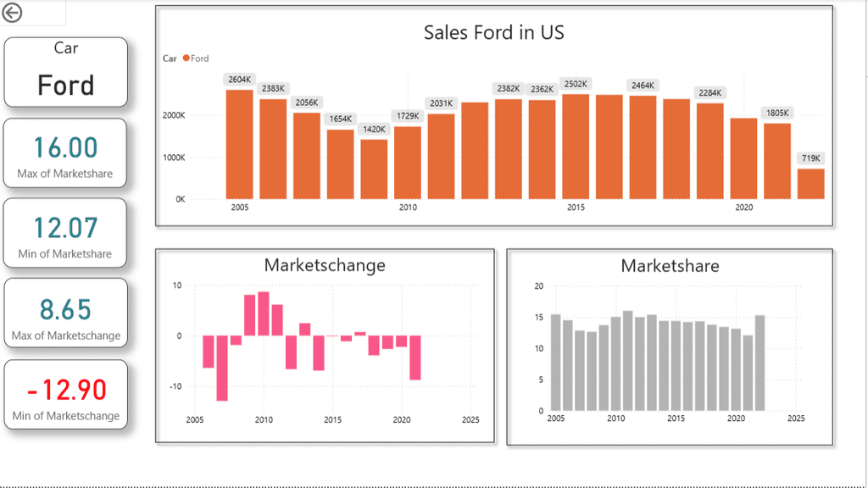The height and width of the screenshot is (488, 868).
Task: Click the last gray Marketshare bar
Action: (759, 363)
